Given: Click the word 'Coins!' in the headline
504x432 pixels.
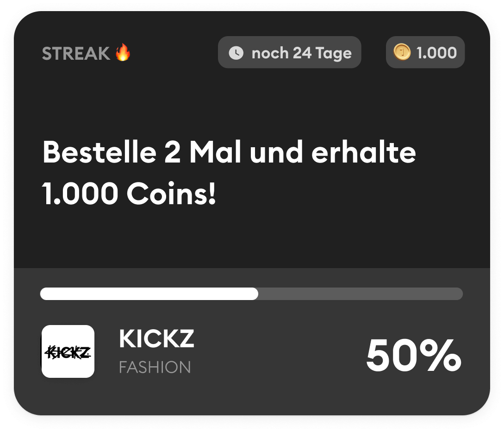Looking at the screenshot, I should coord(171,194).
